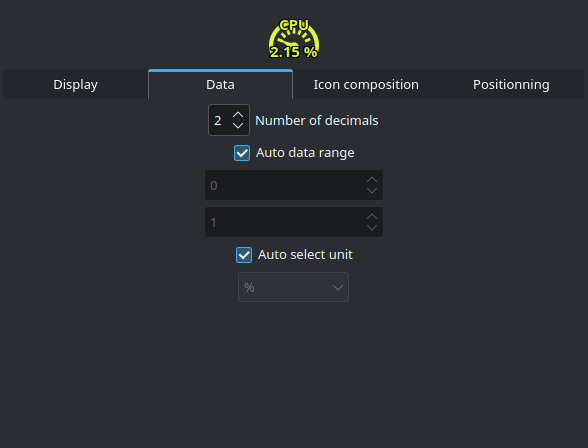Click the minimum range down arrow

click(372, 190)
